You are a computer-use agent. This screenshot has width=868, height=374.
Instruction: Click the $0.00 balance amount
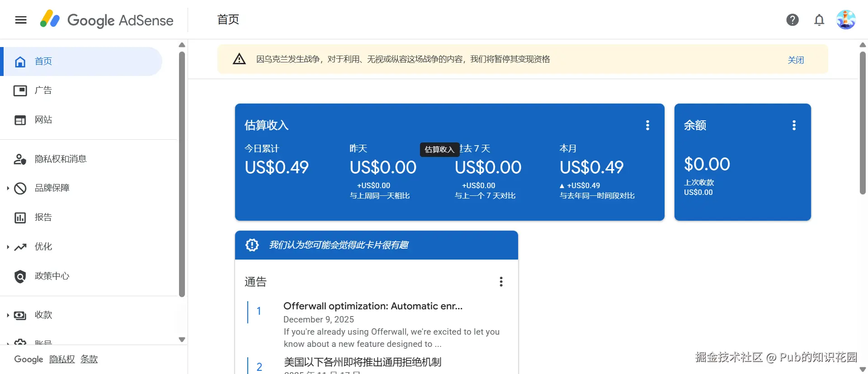click(x=707, y=164)
